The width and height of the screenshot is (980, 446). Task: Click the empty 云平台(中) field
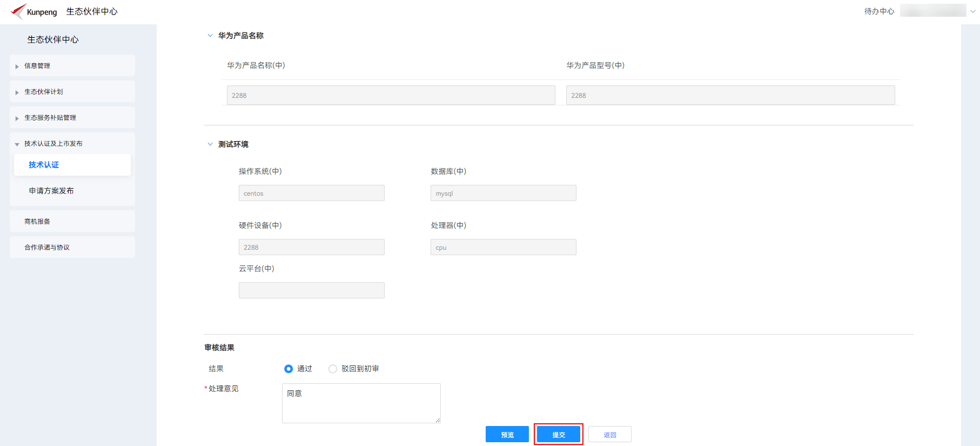coord(312,290)
